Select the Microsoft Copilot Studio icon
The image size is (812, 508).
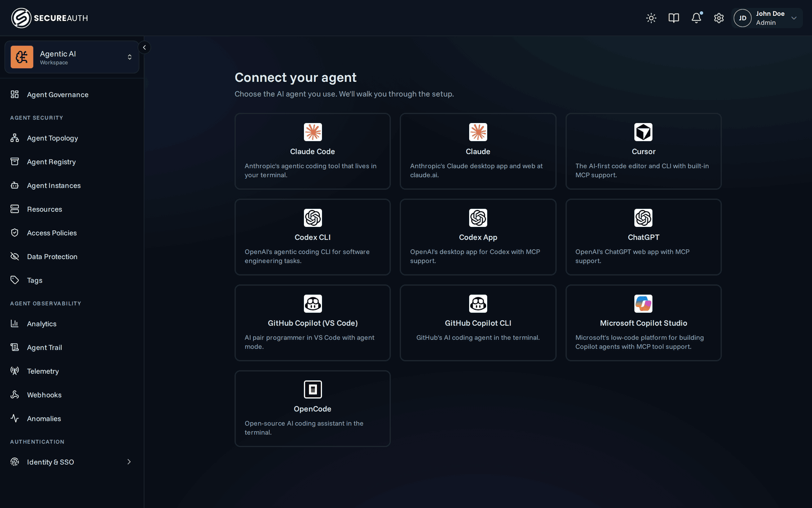(x=643, y=304)
